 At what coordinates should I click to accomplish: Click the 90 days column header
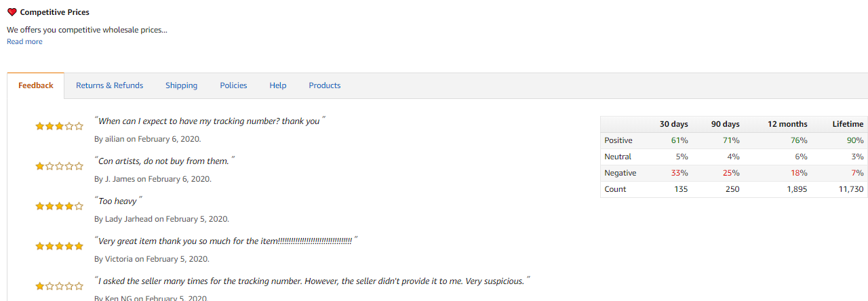pyautogui.click(x=725, y=124)
